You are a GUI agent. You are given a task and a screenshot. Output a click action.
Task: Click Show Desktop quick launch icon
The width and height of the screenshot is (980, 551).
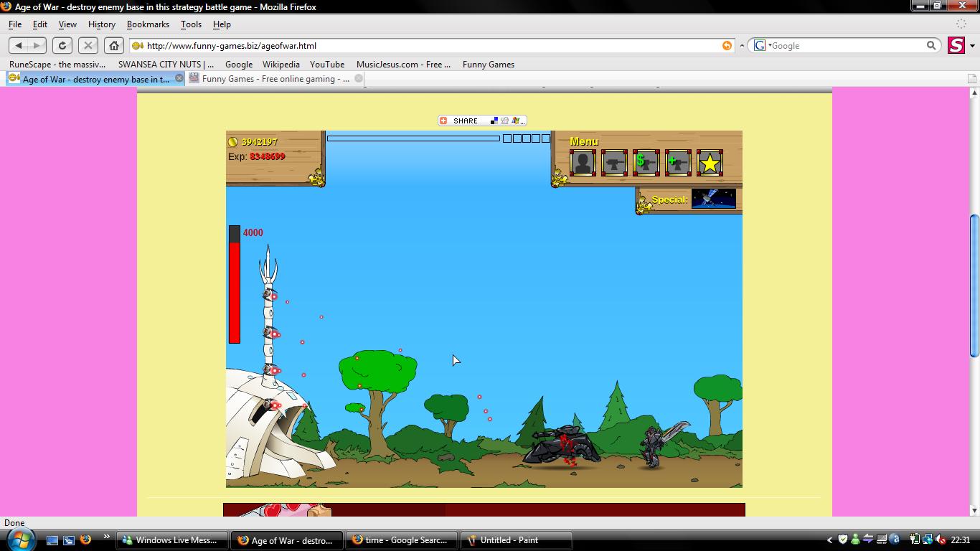(52, 540)
